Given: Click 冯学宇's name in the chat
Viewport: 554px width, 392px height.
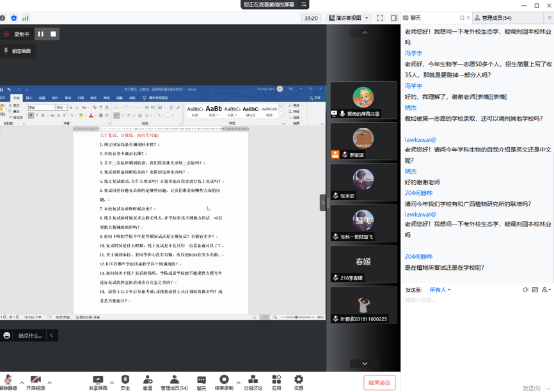Looking at the screenshot, I should 413,53.
